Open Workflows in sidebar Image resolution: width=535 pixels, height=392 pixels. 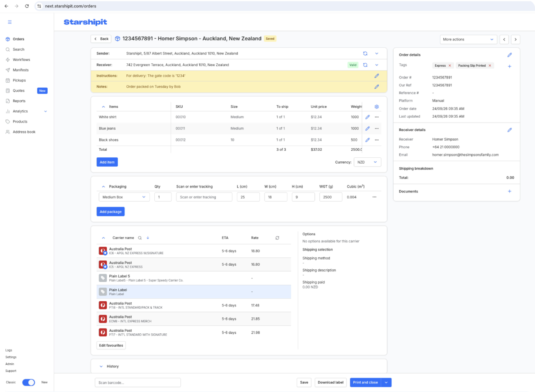[x=21, y=60]
